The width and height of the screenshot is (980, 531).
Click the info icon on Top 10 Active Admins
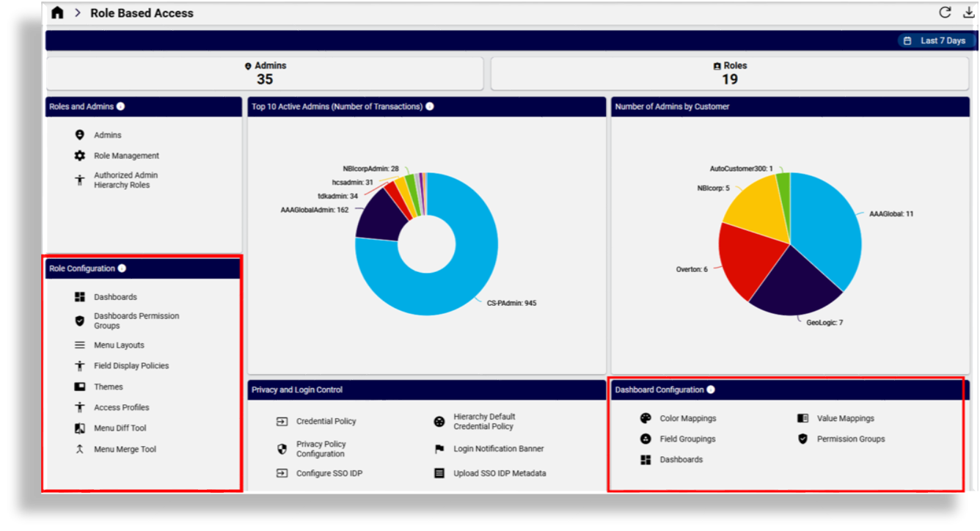(429, 106)
